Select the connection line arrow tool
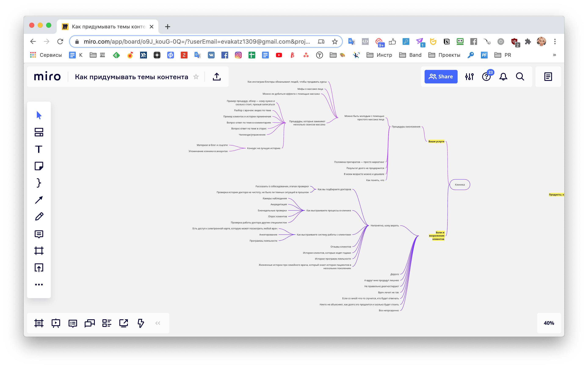 click(39, 200)
